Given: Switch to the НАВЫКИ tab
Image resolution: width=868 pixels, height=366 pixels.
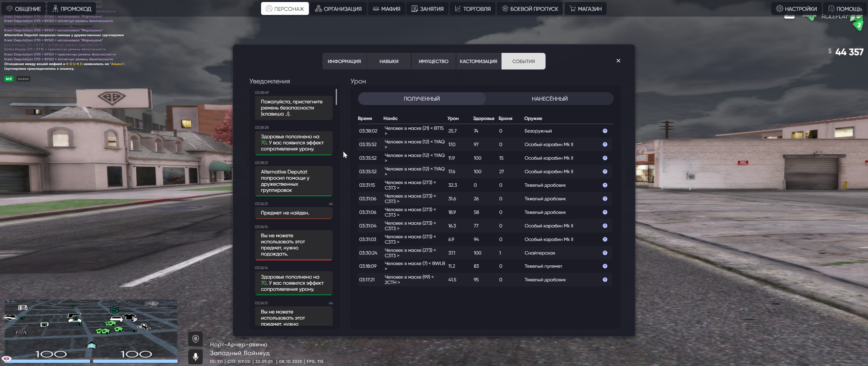Looking at the screenshot, I should point(389,61).
